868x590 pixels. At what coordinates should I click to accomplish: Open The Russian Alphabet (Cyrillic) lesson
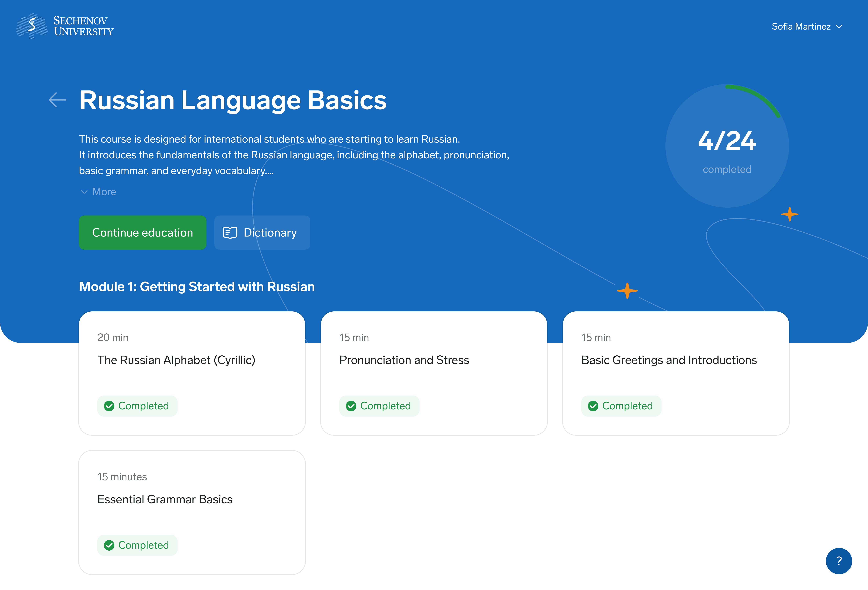coord(176,360)
